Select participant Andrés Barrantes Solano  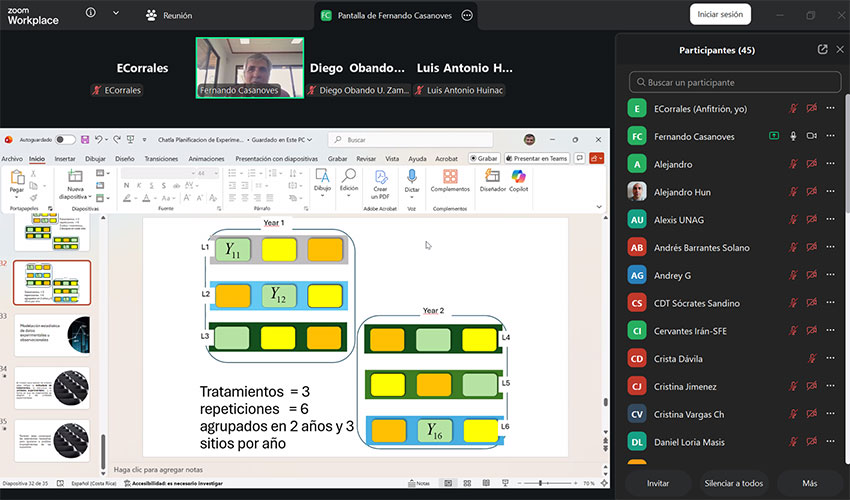(x=701, y=247)
